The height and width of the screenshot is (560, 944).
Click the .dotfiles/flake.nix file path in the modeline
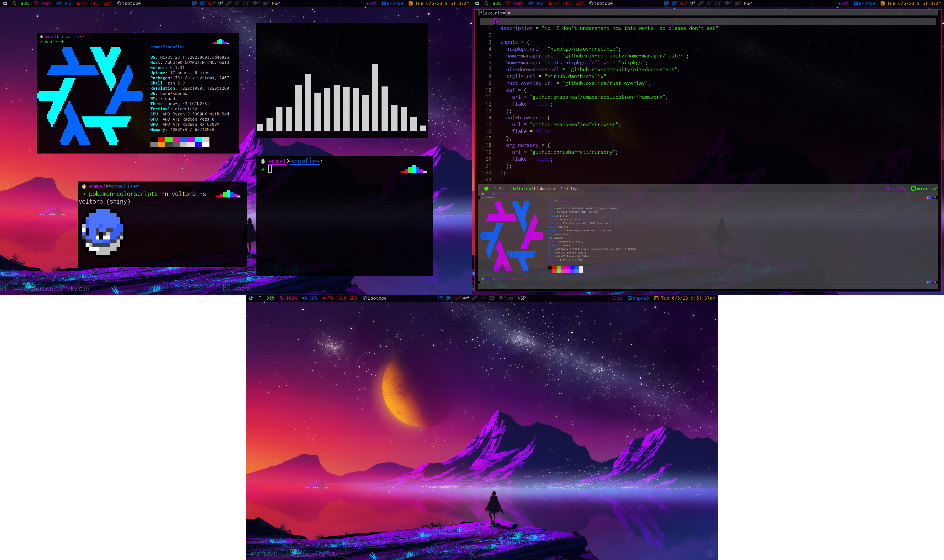[532, 189]
